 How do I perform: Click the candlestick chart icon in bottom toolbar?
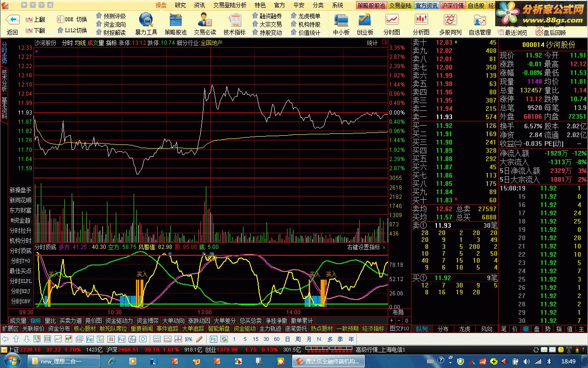[69, 339]
